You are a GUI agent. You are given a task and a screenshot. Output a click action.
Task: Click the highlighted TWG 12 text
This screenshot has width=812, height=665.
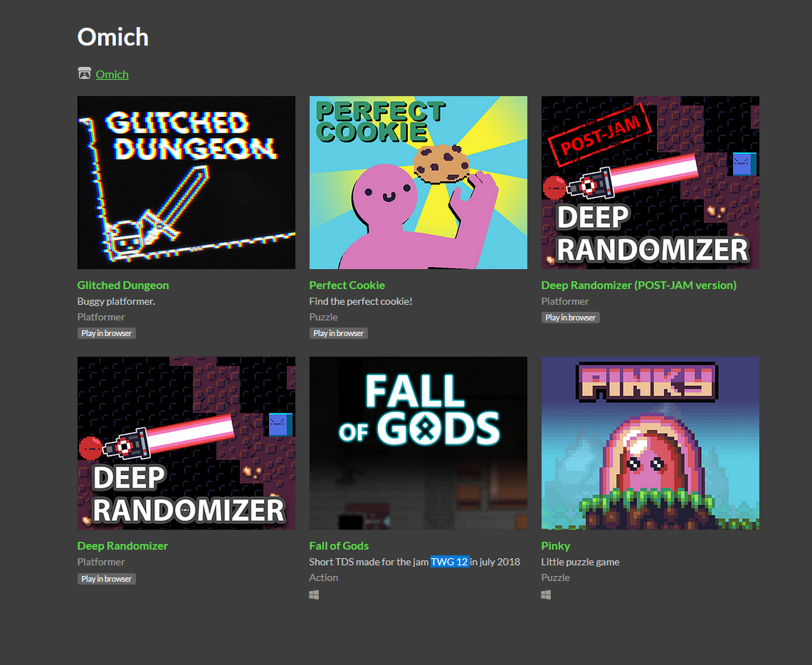[450, 562]
